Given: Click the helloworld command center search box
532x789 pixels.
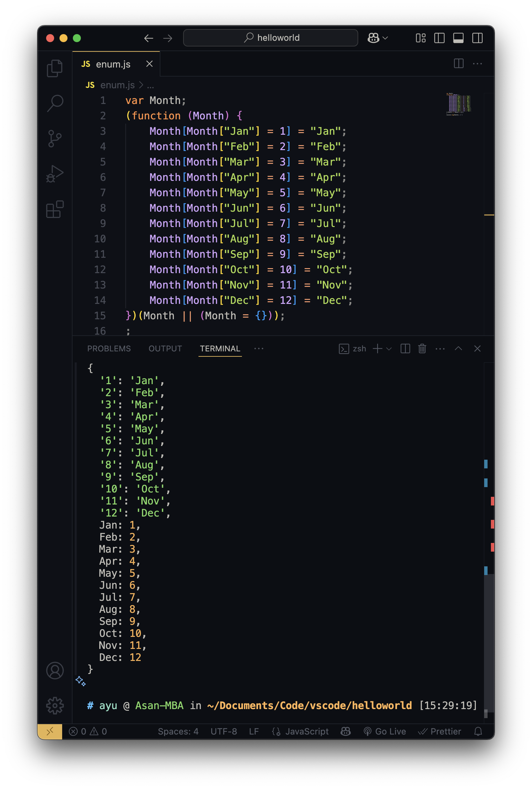Looking at the screenshot, I should (x=270, y=38).
